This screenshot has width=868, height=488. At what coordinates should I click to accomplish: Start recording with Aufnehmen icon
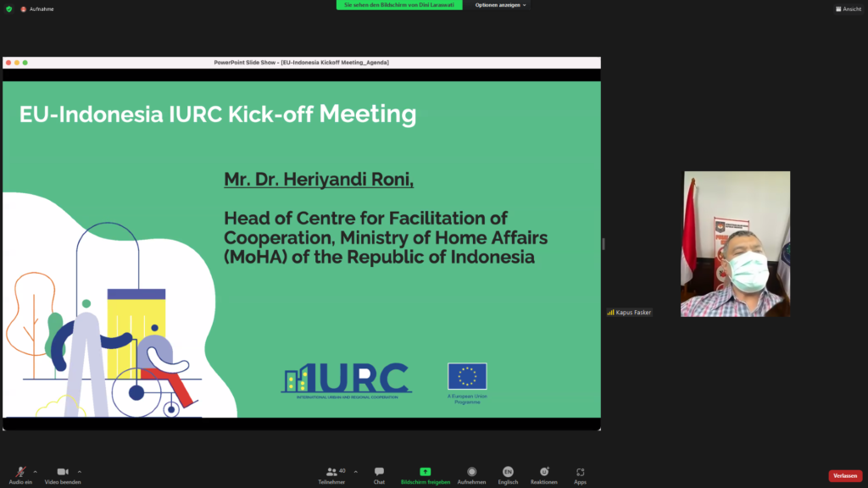(x=471, y=473)
